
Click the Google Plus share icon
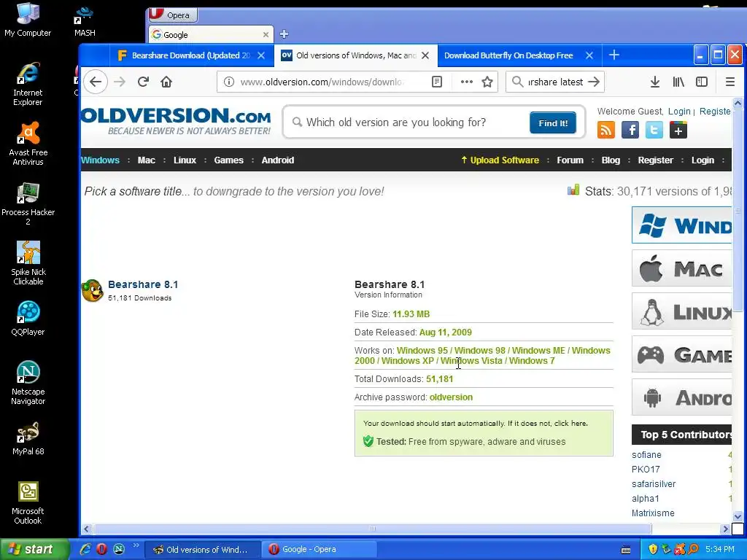678,130
